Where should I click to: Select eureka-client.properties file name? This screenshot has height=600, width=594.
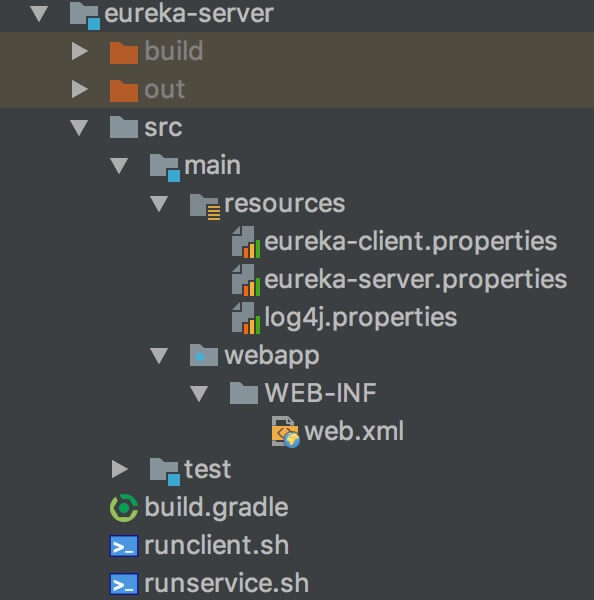pyautogui.click(x=411, y=243)
